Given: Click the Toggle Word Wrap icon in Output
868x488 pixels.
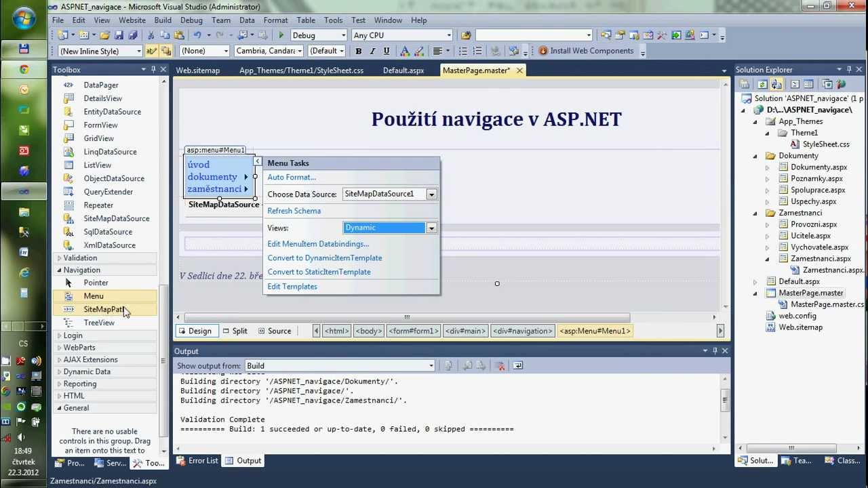Looking at the screenshot, I should point(518,365).
